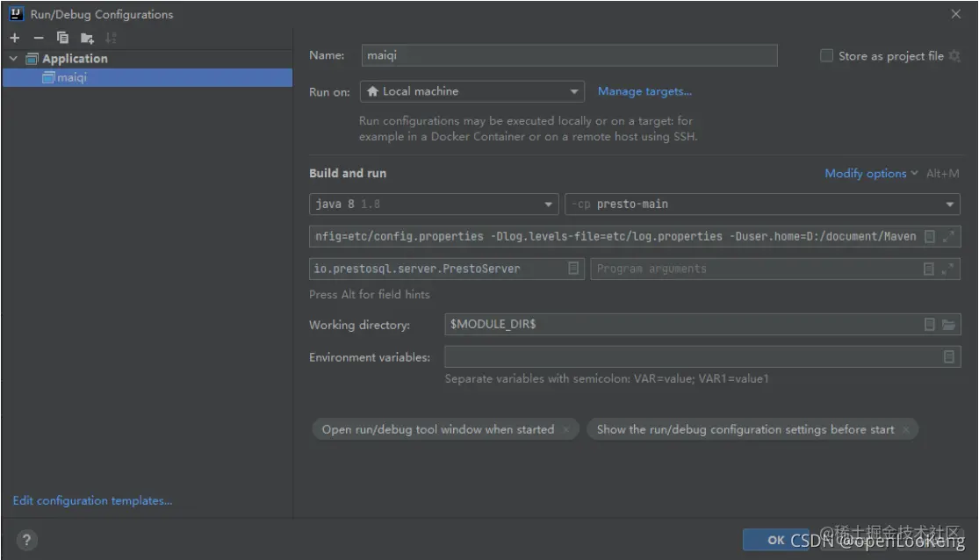The image size is (979, 560).
Task: Insert macros in Working directory icon
Action: click(929, 325)
